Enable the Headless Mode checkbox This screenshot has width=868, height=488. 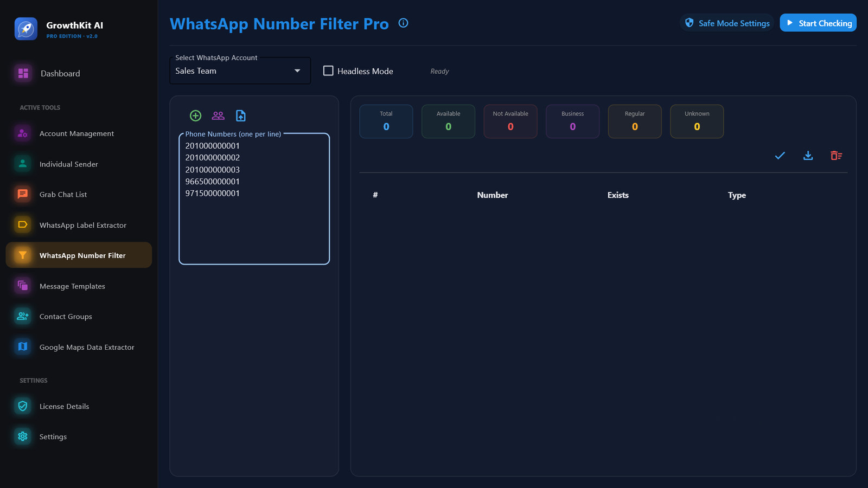point(328,71)
